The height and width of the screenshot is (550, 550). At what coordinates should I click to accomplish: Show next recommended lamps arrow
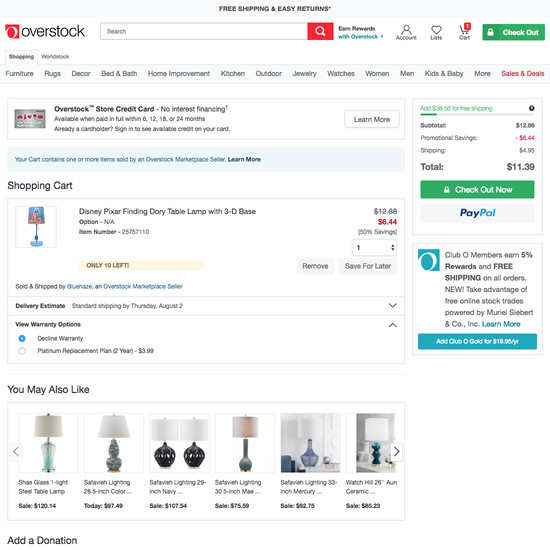click(396, 451)
